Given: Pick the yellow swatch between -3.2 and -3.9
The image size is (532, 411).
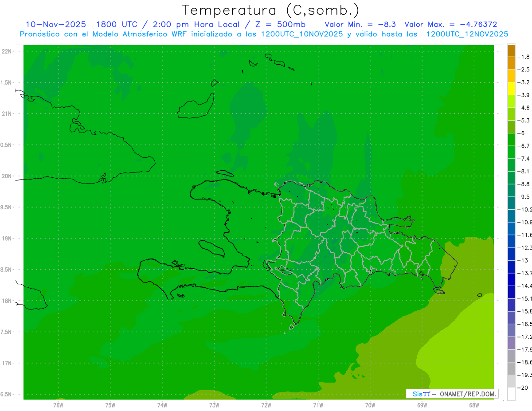Looking at the screenshot, I should (x=512, y=89).
